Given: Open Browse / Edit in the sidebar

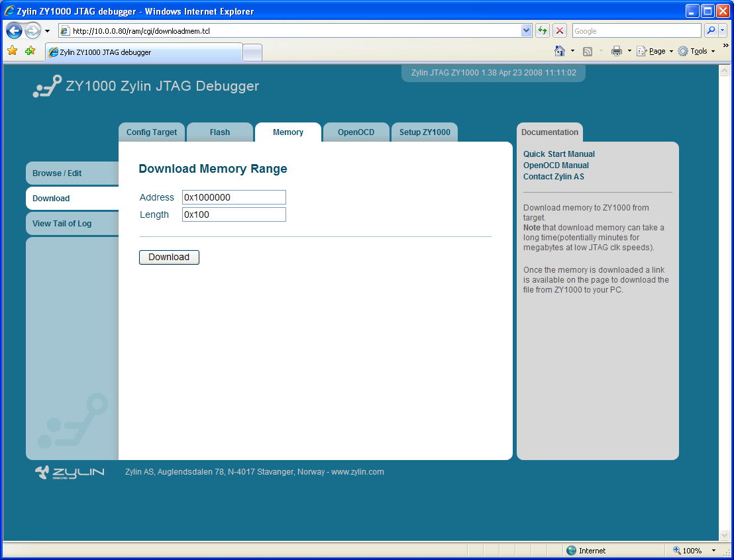Looking at the screenshot, I should click(73, 173).
